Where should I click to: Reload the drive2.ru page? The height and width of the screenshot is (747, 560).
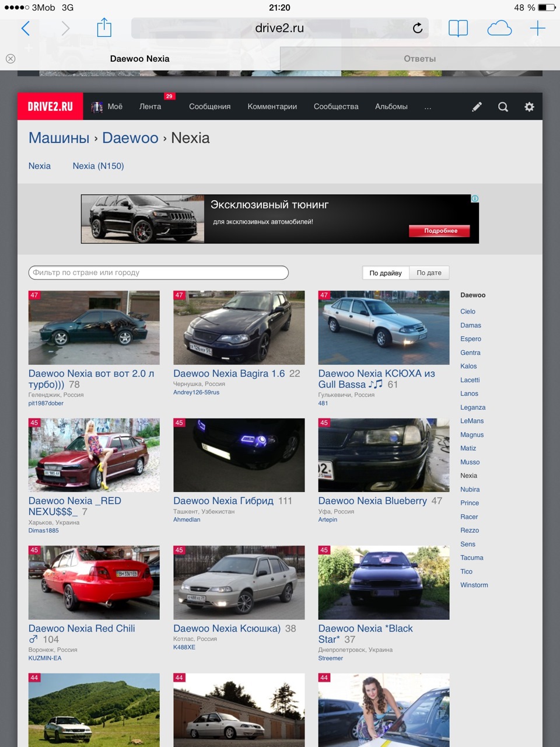click(417, 28)
